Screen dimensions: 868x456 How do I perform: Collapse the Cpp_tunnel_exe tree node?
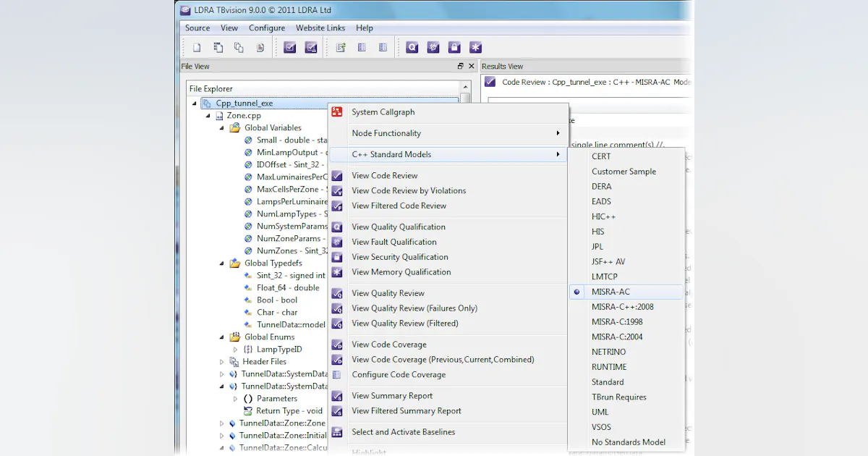195,104
